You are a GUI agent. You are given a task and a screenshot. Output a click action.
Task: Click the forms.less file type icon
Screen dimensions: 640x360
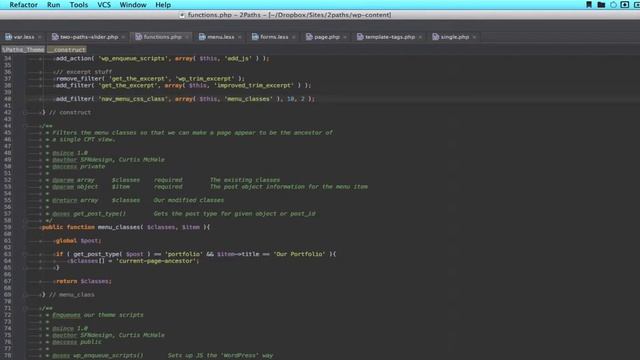255,37
